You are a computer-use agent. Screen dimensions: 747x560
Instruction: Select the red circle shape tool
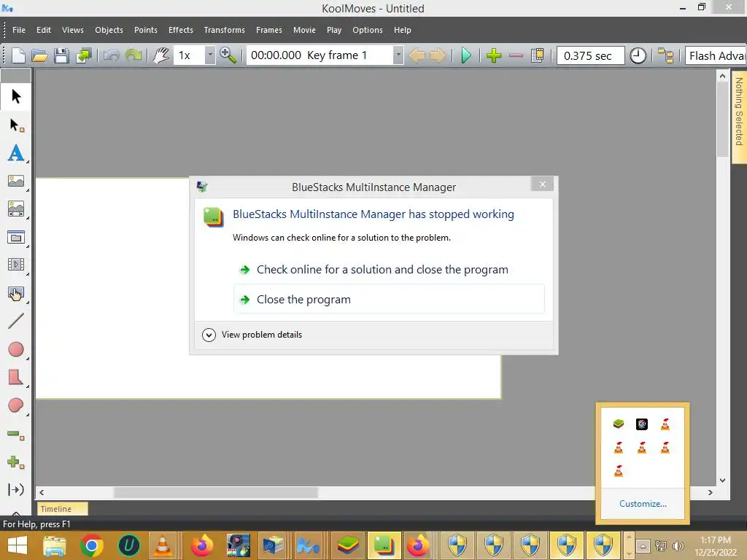coord(16,349)
